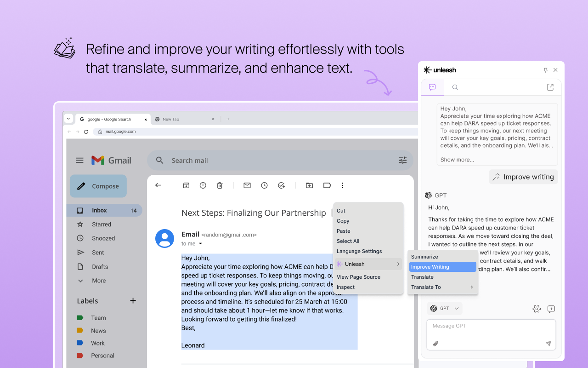The image size is (588, 368).
Task: Open More actions three-dot menu
Action: pyautogui.click(x=343, y=185)
